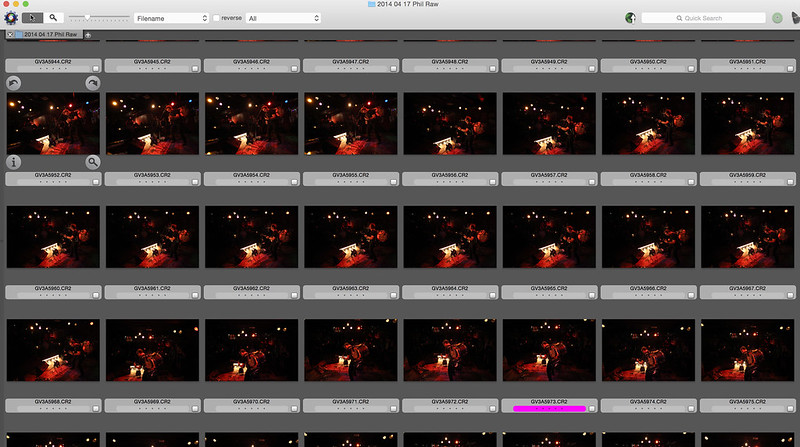
Task: Select the magnifier zoom tool
Action: pos(53,18)
